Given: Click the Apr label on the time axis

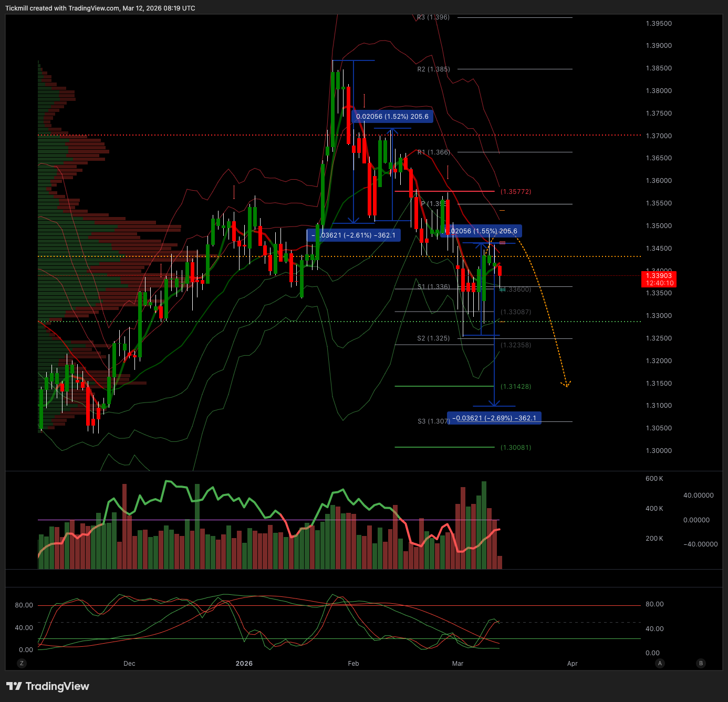Looking at the screenshot, I should [x=572, y=664].
